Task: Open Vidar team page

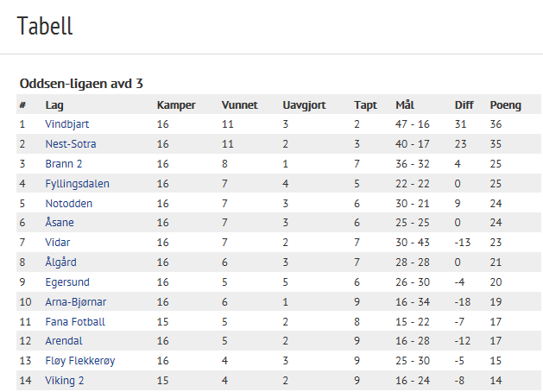Action: click(x=59, y=243)
